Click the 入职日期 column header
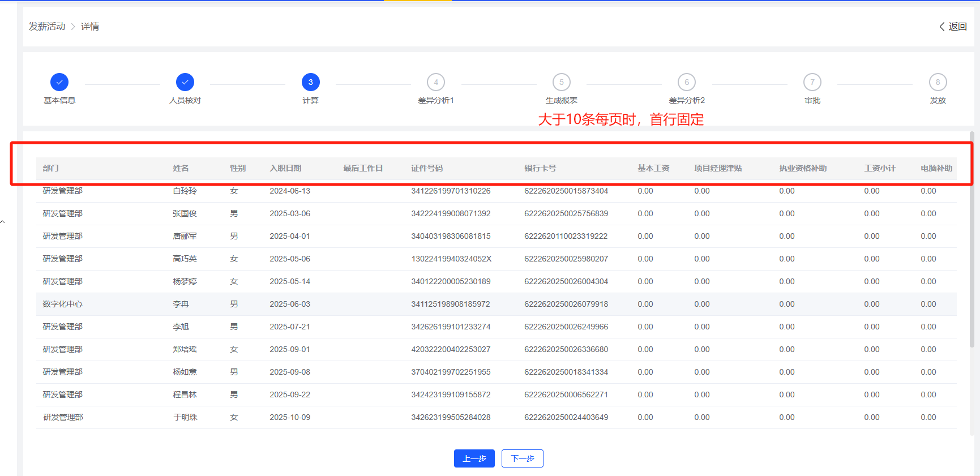980x476 pixels. pyautogui.click(x=285, y=168)
